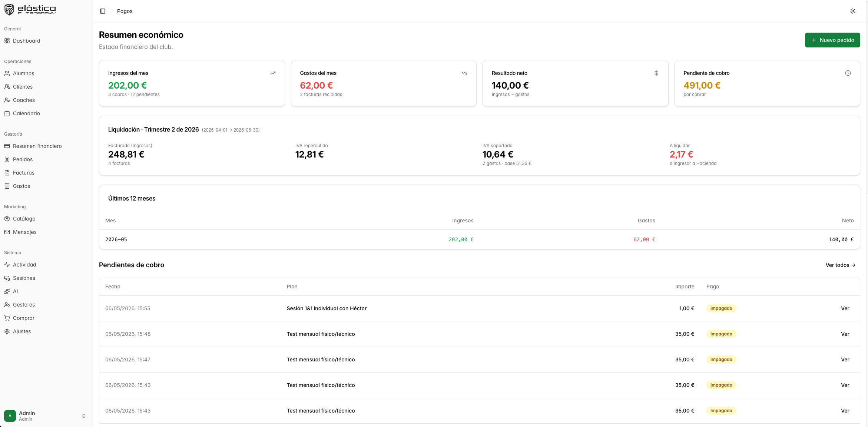This screenshot has height=427, width=868.
Task: Click the 62,00 € Gastos del mes value
Action: tap(316, 86)
